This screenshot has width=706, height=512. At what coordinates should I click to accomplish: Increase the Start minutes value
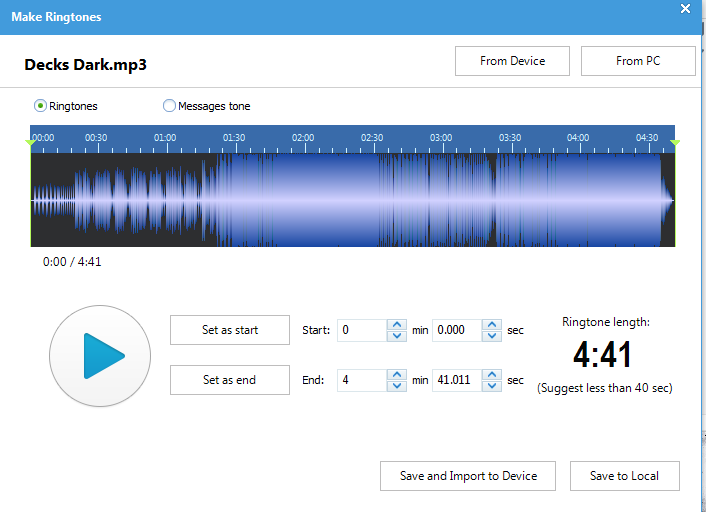pyautogui.click(x=397, y=325)
